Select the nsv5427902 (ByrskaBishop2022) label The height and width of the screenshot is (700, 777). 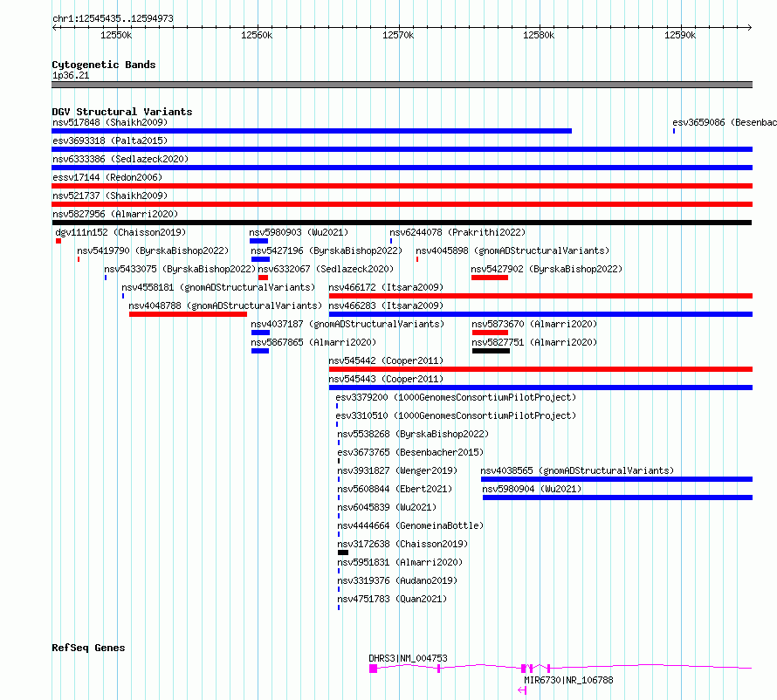[547, 269]
